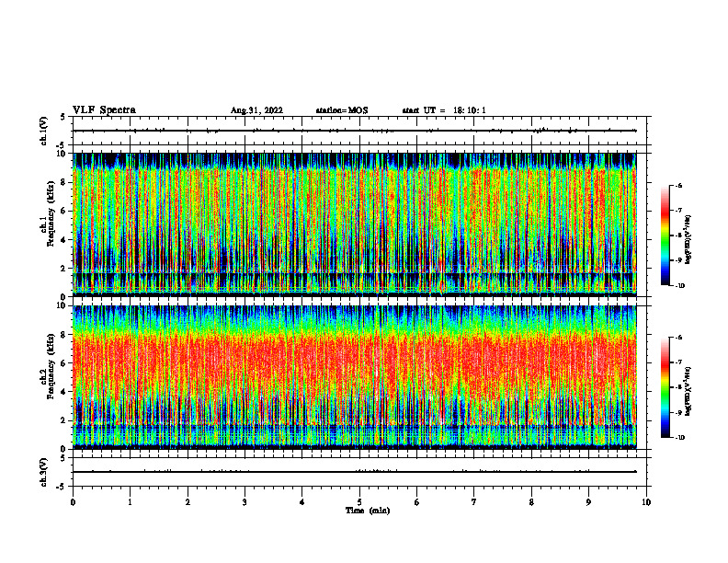Screen dimensions: 728x563
Task: Click the "-6" label on ch.1 color scale
Action: point(679,185)
